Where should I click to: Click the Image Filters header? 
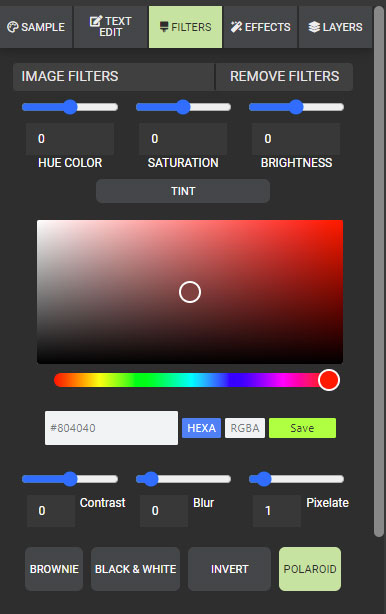pyautogui.click(x=114, y=76)
